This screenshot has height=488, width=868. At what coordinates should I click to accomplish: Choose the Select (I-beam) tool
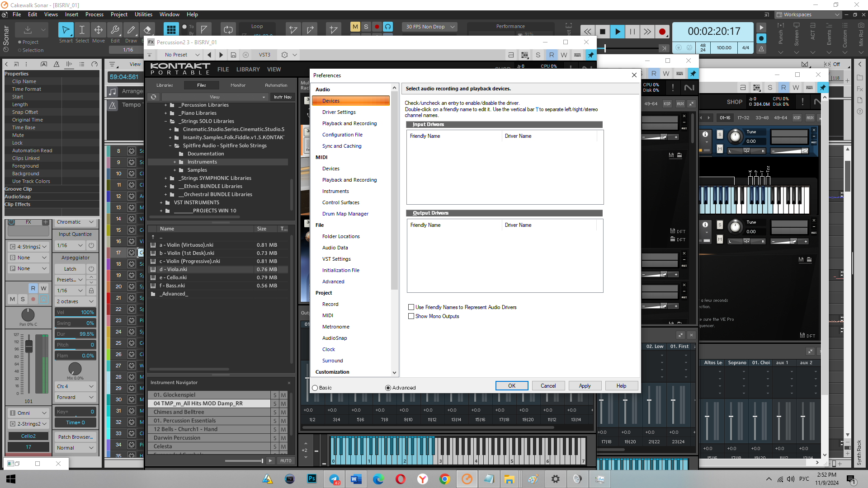(82, 30)
